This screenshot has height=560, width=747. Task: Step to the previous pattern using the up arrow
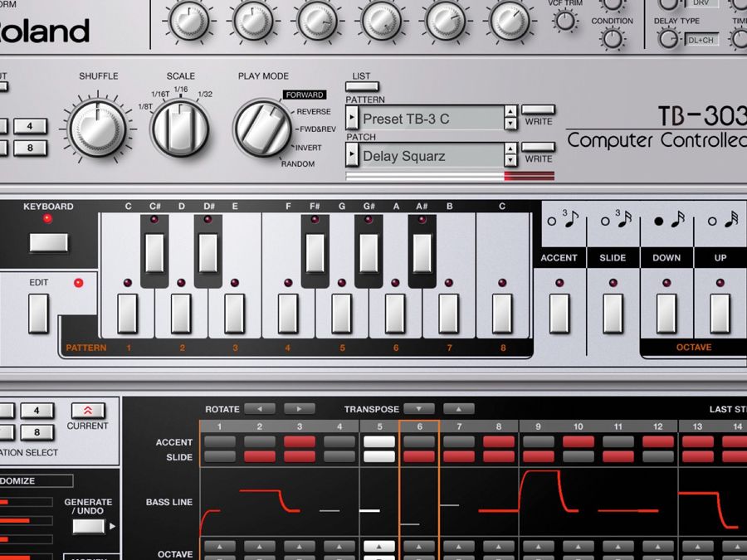510,112
